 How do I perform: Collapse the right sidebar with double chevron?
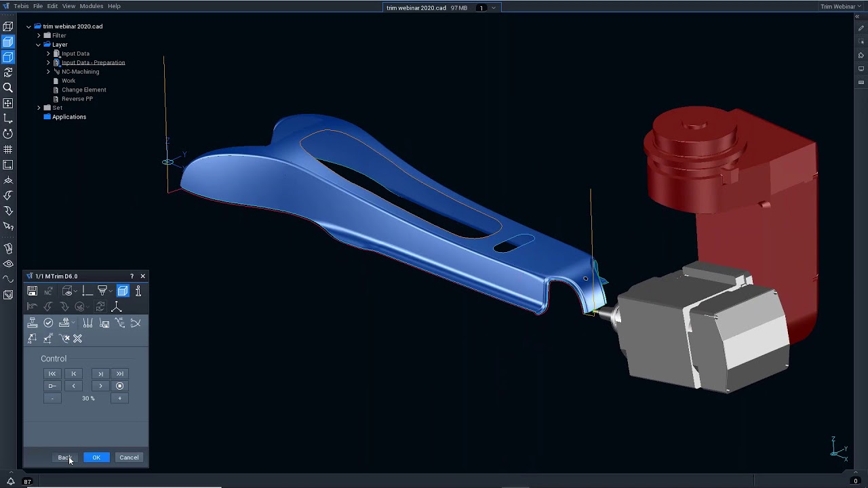pyautogui.click(x=857, y=17)
